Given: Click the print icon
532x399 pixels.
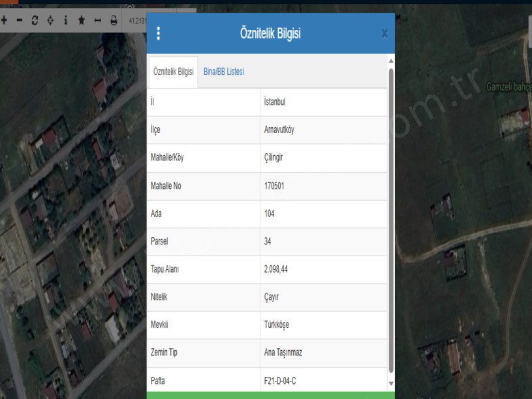Looking at the screenshot, I should [114, 20].
